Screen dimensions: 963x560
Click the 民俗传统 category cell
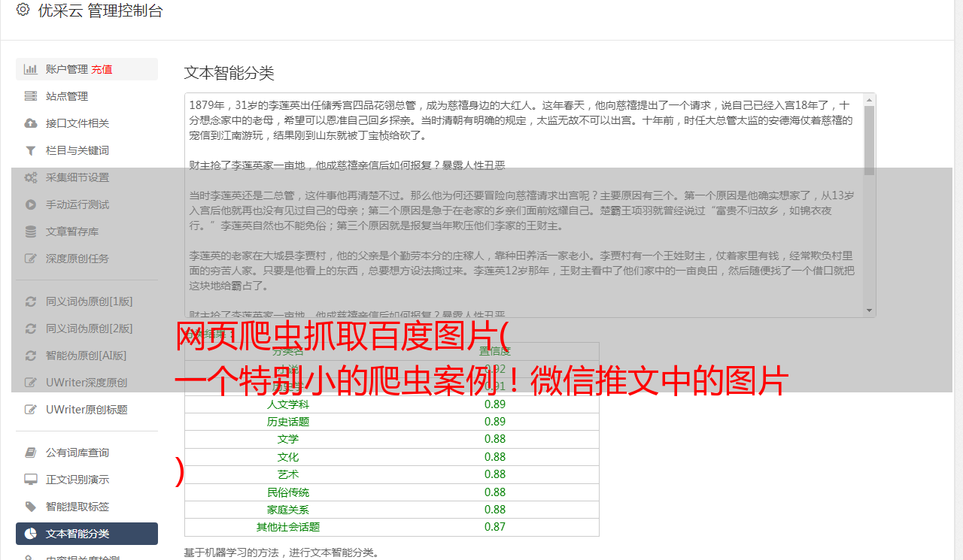(288, 492)
